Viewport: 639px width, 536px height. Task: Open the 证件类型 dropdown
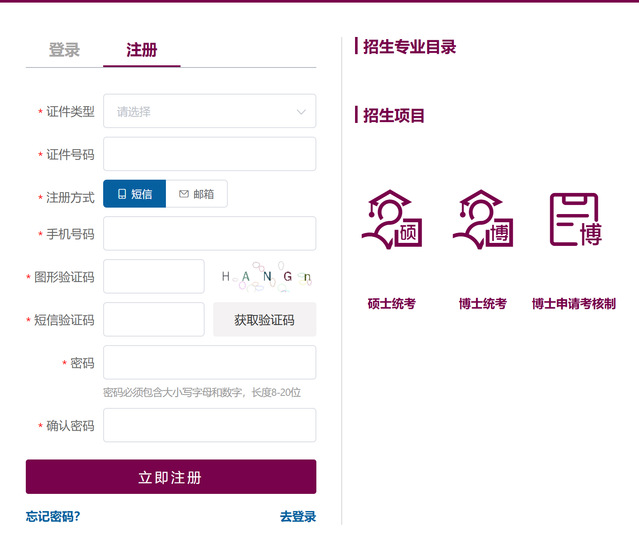(209, 112)
